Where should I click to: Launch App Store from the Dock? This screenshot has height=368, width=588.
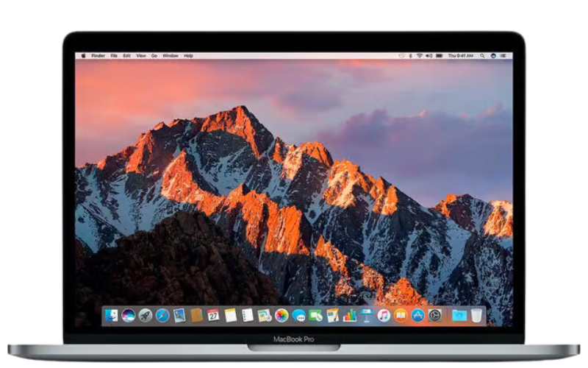417,316
